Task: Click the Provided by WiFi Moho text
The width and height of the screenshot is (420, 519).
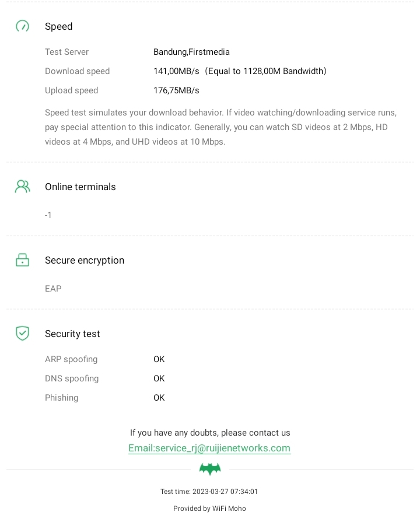Action: tap(209, 509)
